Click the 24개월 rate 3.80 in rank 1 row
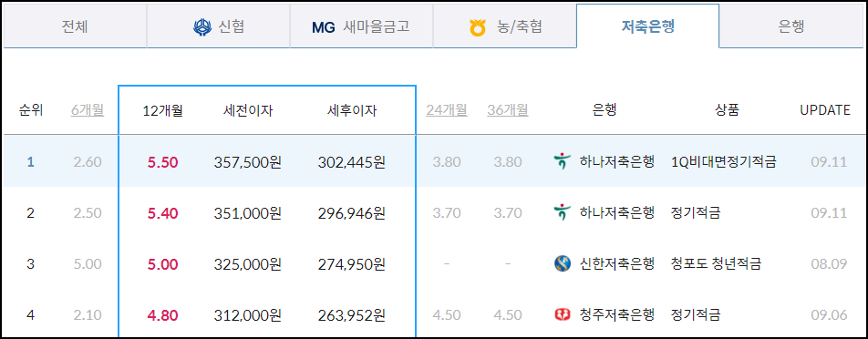 447,162
